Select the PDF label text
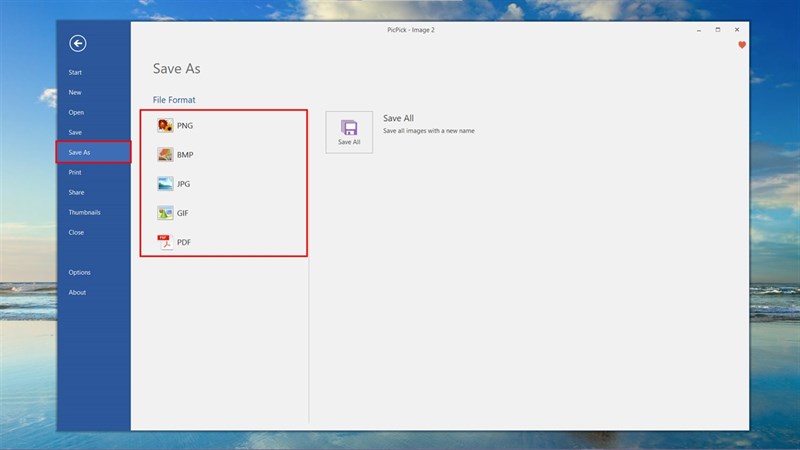The height and width of the screenshot is (450, 800). (x=184, y=242)
